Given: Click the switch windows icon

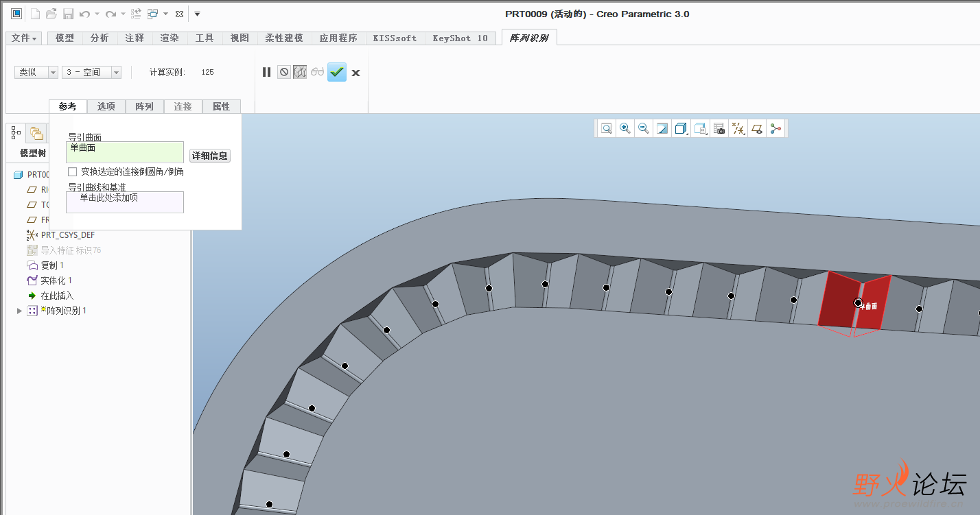Looking at the screenshot, I should (x=153, y=14).
